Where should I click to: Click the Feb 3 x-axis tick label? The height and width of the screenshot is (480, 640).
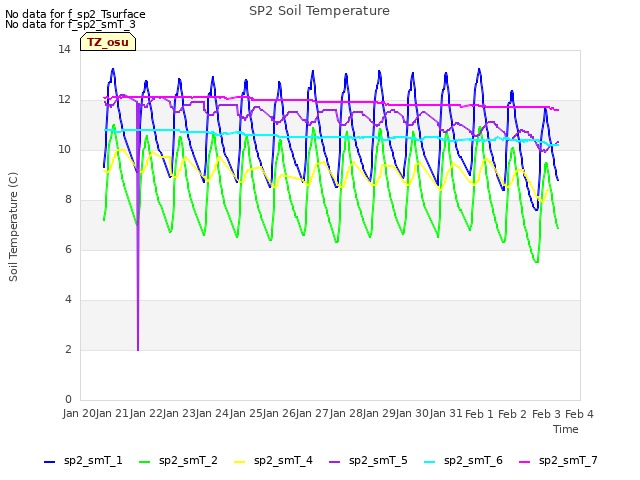click(x=546, y=414)
